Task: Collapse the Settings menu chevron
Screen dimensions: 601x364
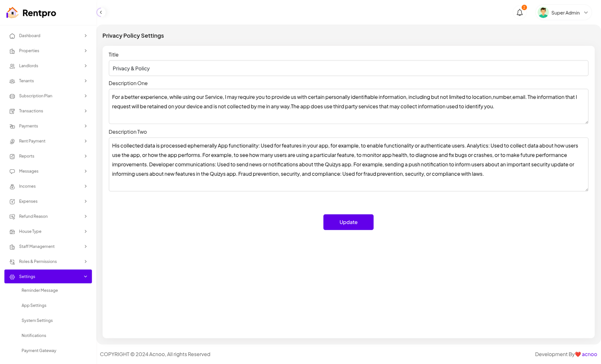Action: [86, 276]
